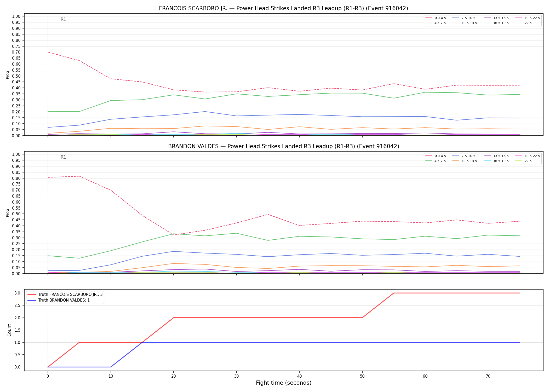Click the 'Count' y-axis label
The height and width of the screenshot is (392, 549).
[x=9, y=330]
